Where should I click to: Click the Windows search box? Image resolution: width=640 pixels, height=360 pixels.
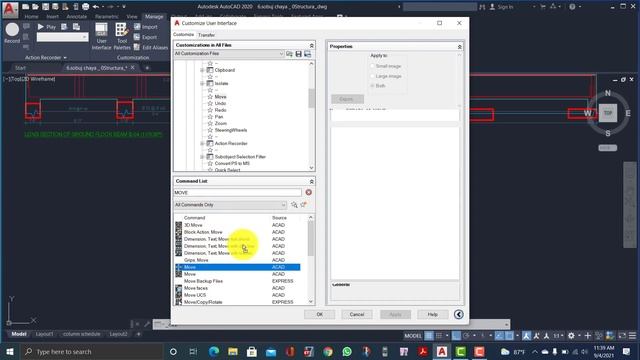click(x=92, y=351)
